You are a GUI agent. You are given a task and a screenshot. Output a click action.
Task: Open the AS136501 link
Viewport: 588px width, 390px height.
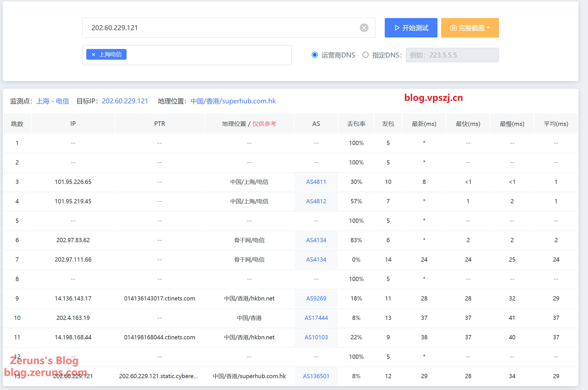pyautogui.click(x=316, y=376)
